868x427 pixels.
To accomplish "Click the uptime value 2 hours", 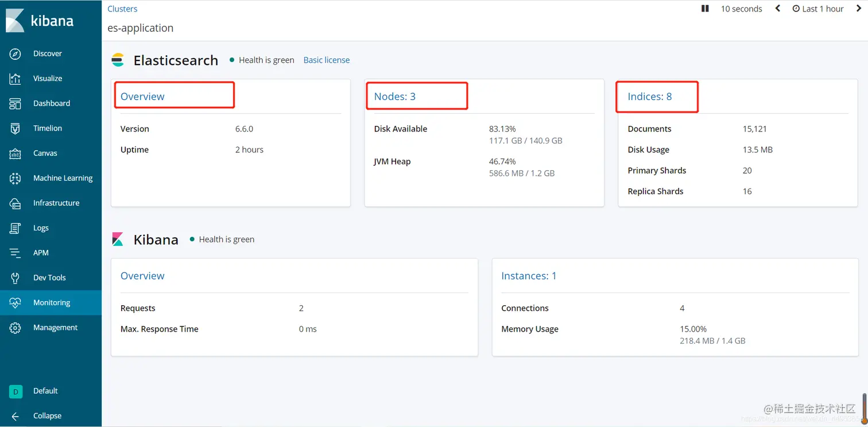I will (x=249, y=149).
